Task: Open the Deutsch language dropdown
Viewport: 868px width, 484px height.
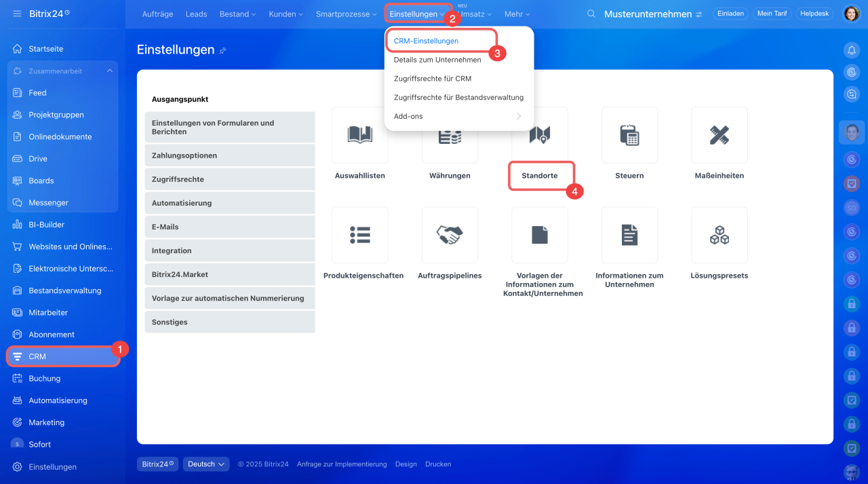Action: (207, 464)
